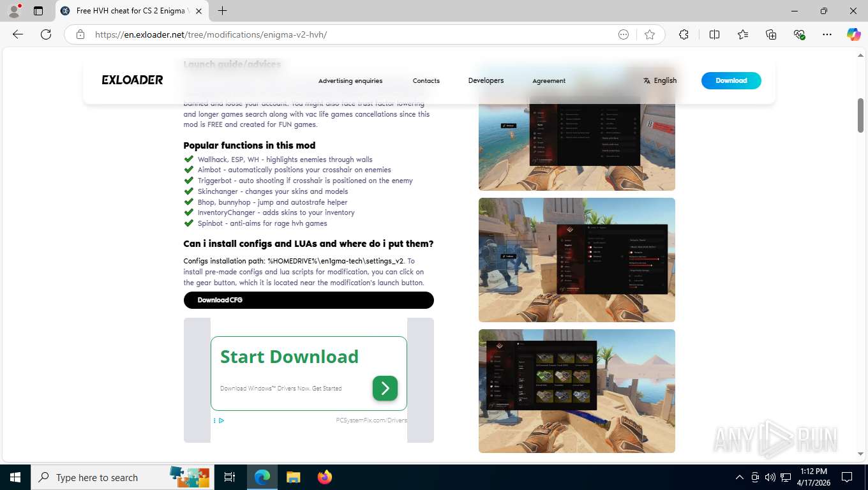Screen dimensions: 868x490
Task: Launch Firefox from the taskbar
Action: [325, 477]
